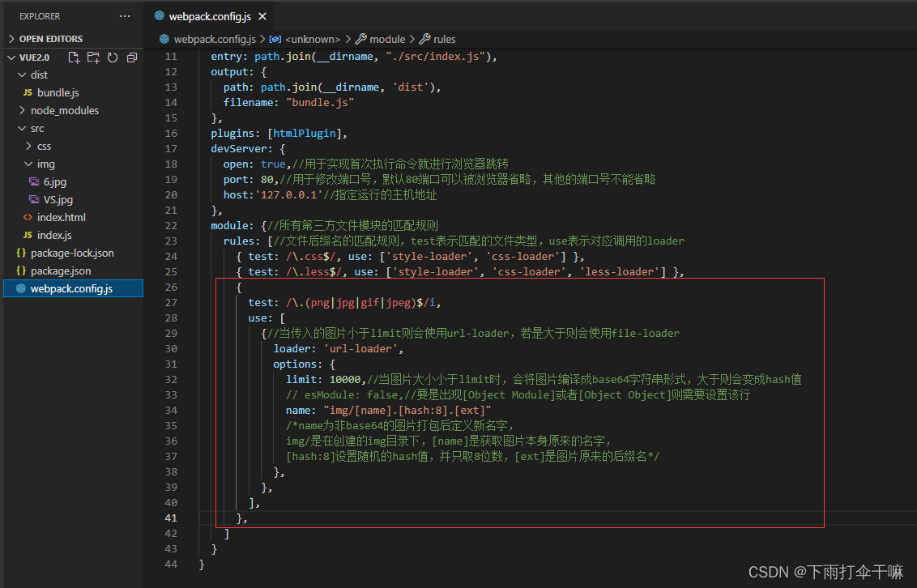Open index.js in the explorer

coord(54,235)
